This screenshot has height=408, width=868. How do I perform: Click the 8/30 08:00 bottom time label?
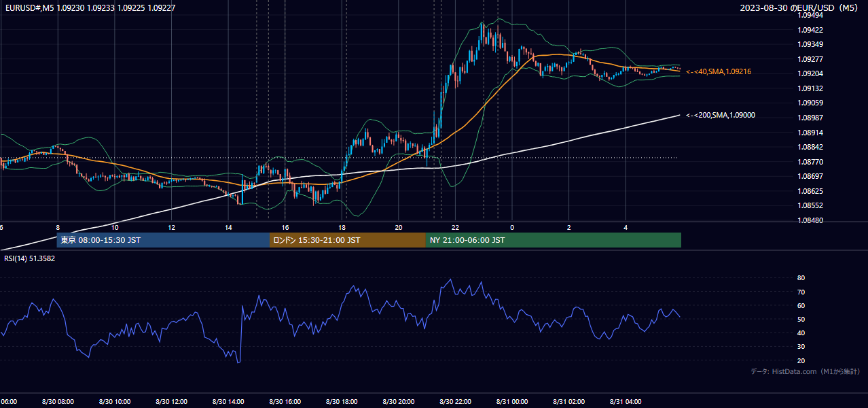[58, 401]
